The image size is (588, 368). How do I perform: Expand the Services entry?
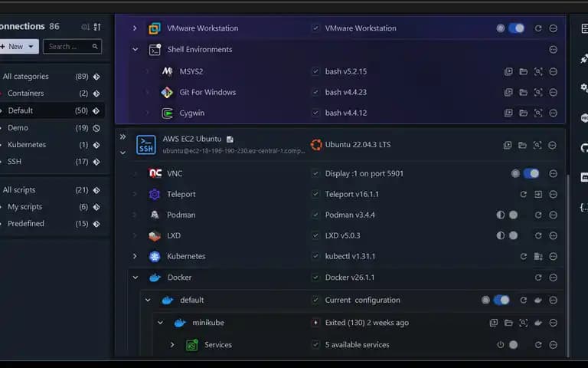pyautogui.click(x=172, y=345)
